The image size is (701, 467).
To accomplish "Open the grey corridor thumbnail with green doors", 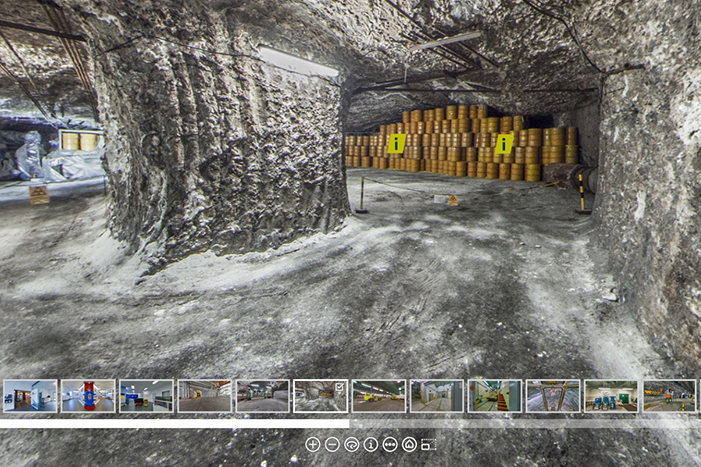I will (x=437, y=396).
